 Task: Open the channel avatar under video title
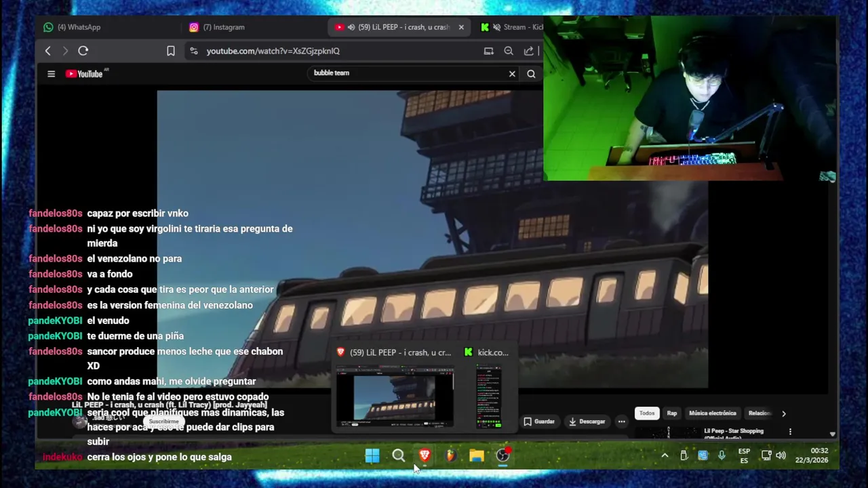tap(80, 422)
